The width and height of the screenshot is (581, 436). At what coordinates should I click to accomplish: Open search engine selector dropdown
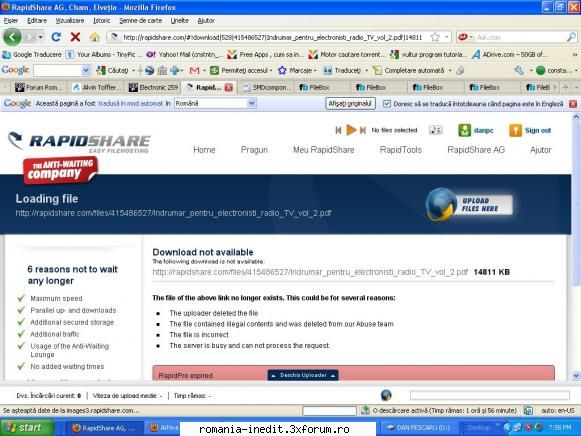point(465,37)
